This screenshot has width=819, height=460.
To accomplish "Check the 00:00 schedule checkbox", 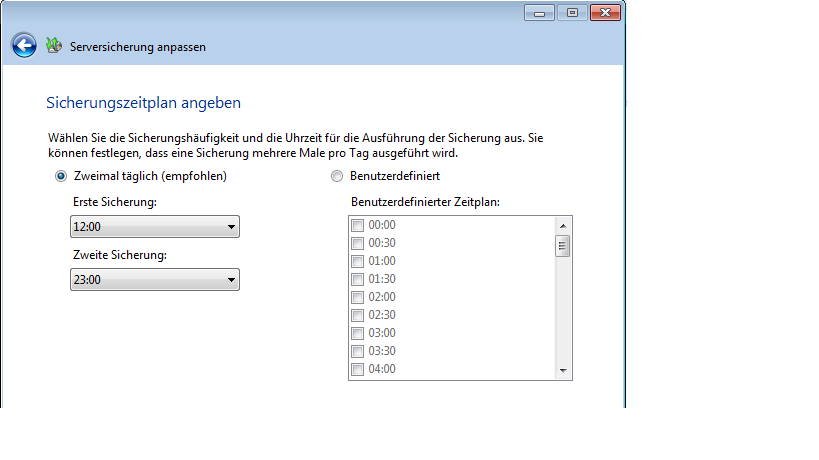I will pos(357,225).
